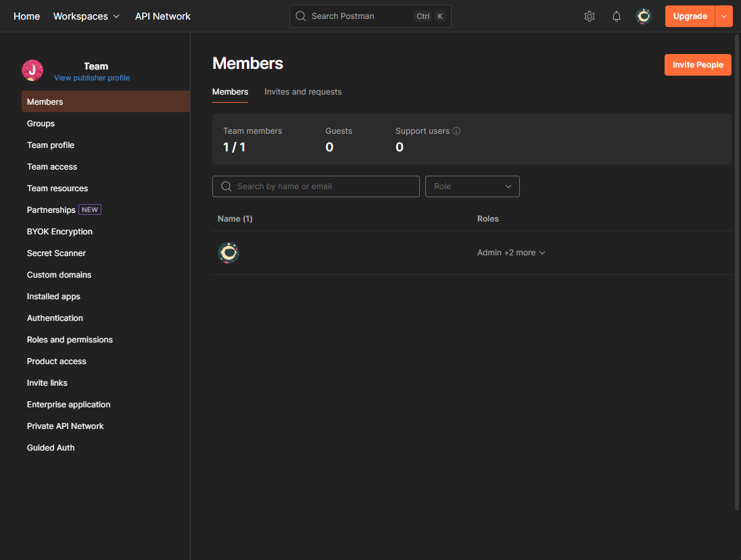Click the Upgrade button
The image size is (741, 560).
pyautogui.click(x=690, y=16)
